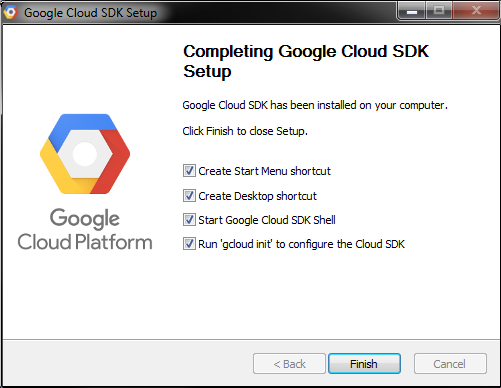Click the 'Cloud Platform' wordmark text
Viewport: 501px width, 388px height.
point(85,242)
